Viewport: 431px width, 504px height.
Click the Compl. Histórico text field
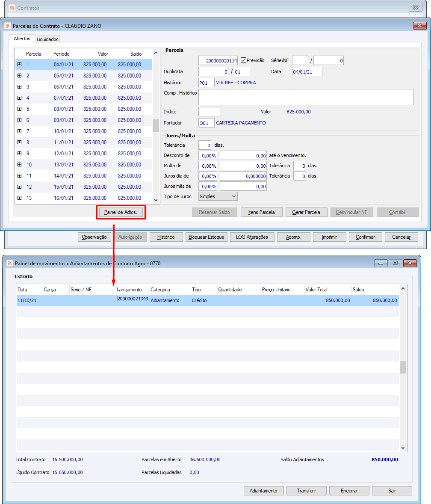tap(306, 97)
